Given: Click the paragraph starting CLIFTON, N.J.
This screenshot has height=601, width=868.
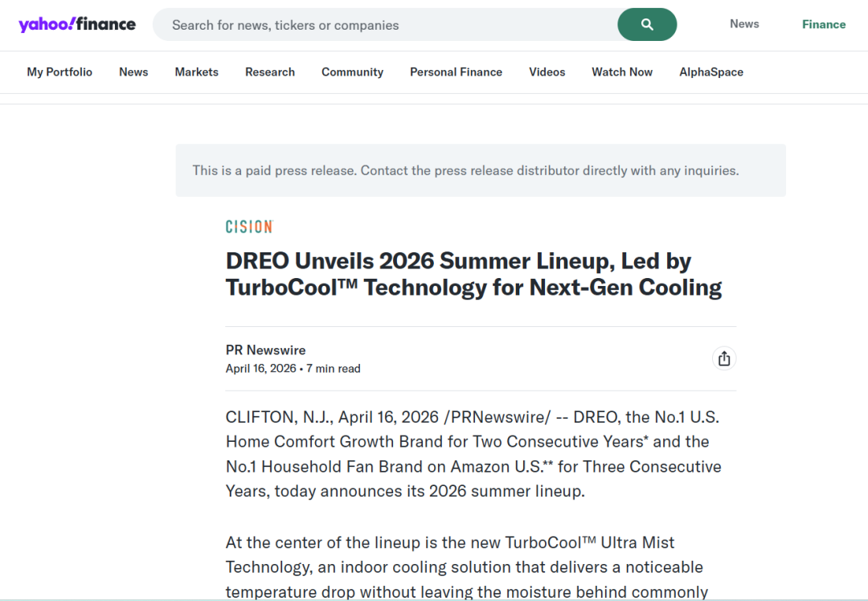Looking at the screenshot, I should [473, 454].
